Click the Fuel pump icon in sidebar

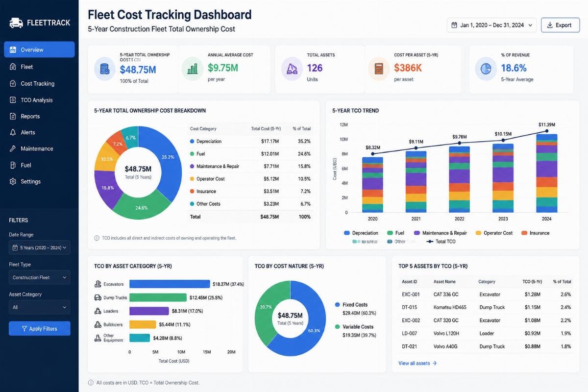point(13,165)
